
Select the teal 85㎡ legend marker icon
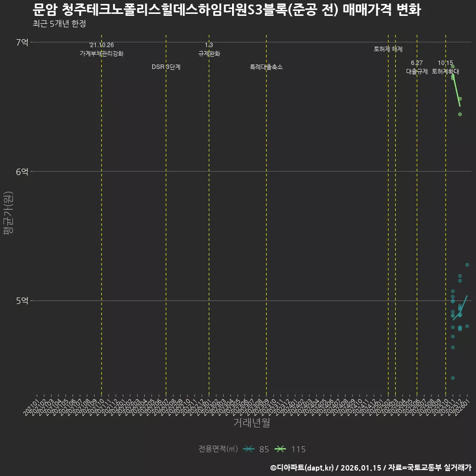click(x=248, y=449)
